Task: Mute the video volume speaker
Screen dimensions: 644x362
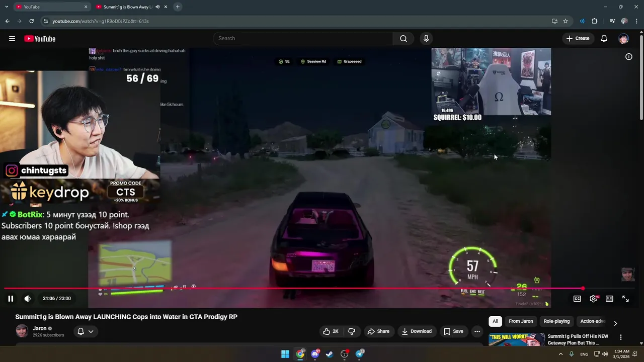Action: pos(28,299)
